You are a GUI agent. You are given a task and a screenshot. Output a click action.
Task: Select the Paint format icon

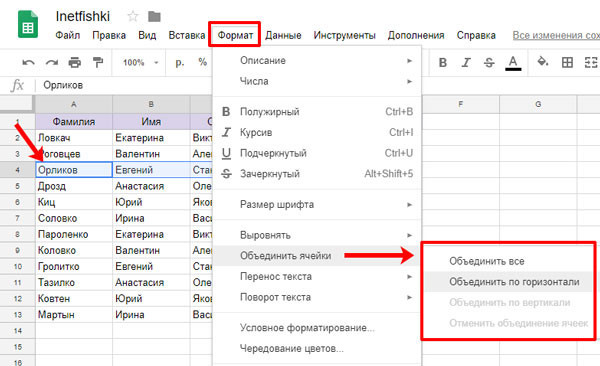[98, 62]
